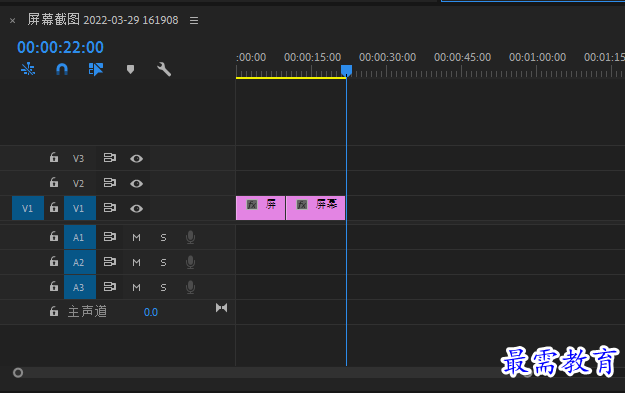
Task: Toggle lock on track A3
Action: (54, 287)
